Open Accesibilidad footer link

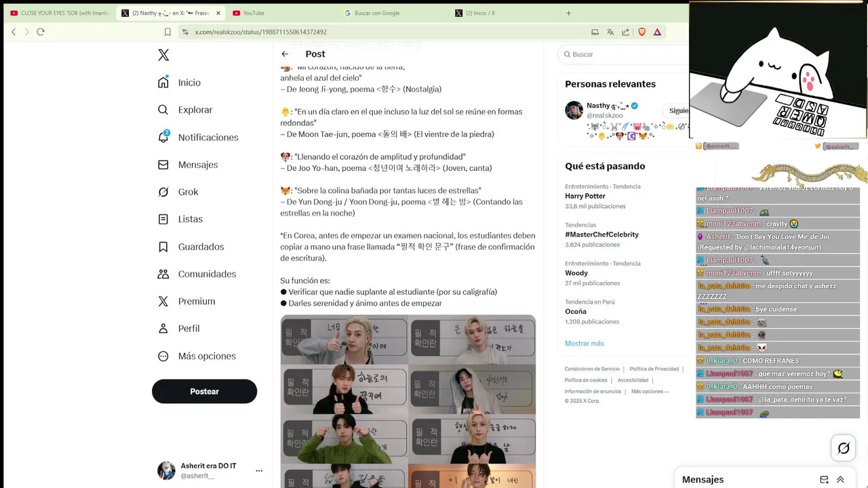(633, 380)
